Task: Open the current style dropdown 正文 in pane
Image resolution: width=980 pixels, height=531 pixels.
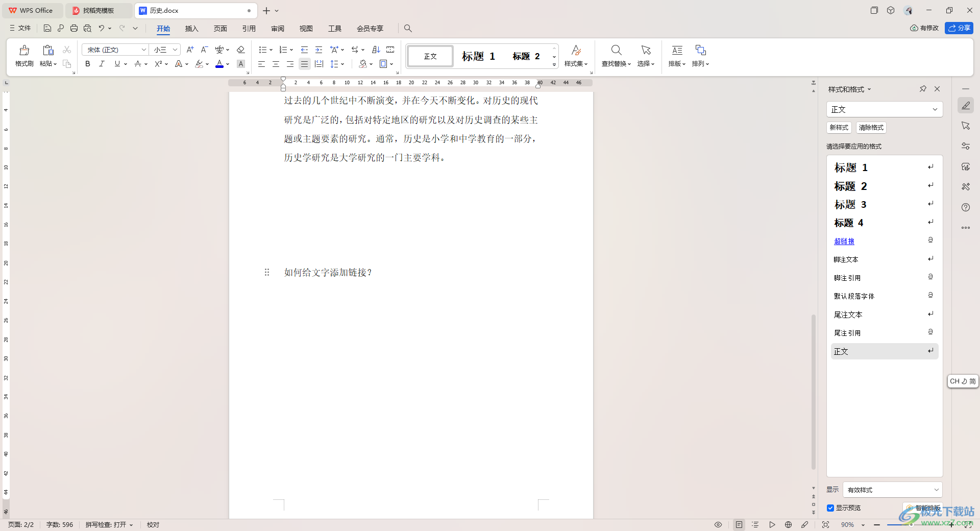Action: (885, 109)
